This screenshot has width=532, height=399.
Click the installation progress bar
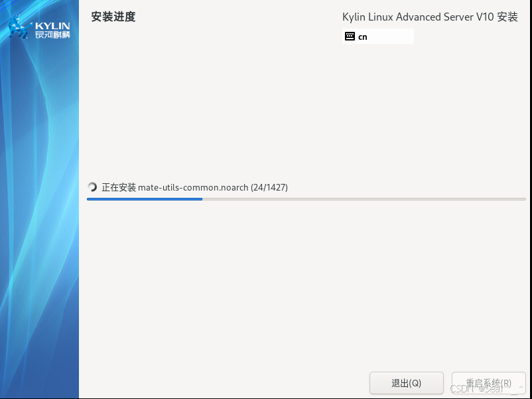click(x=306, y=199)
